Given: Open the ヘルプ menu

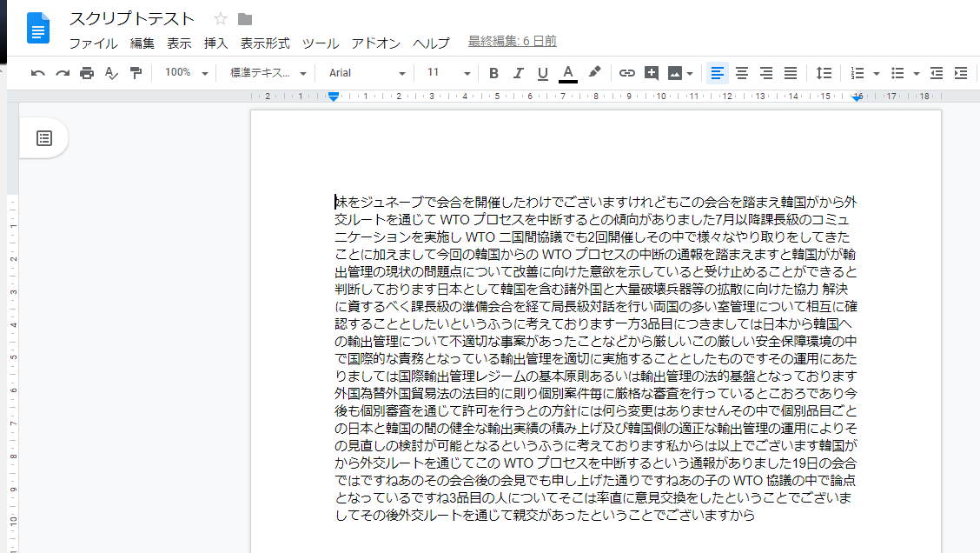Looking at the screenshot, I should 431,43.
